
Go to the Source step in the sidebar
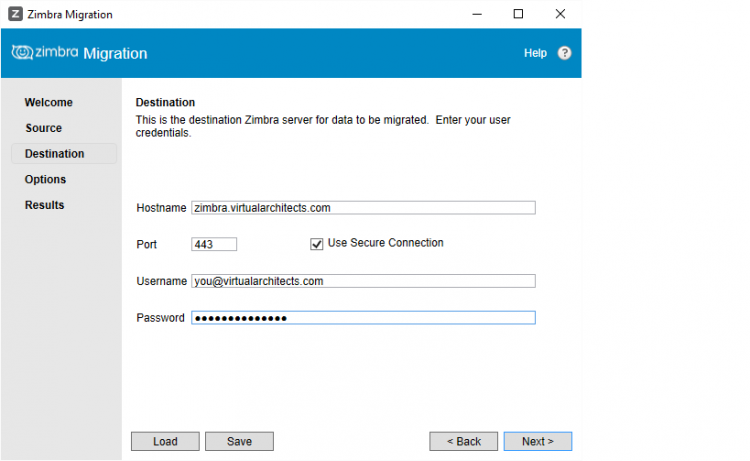coord(44,128)
